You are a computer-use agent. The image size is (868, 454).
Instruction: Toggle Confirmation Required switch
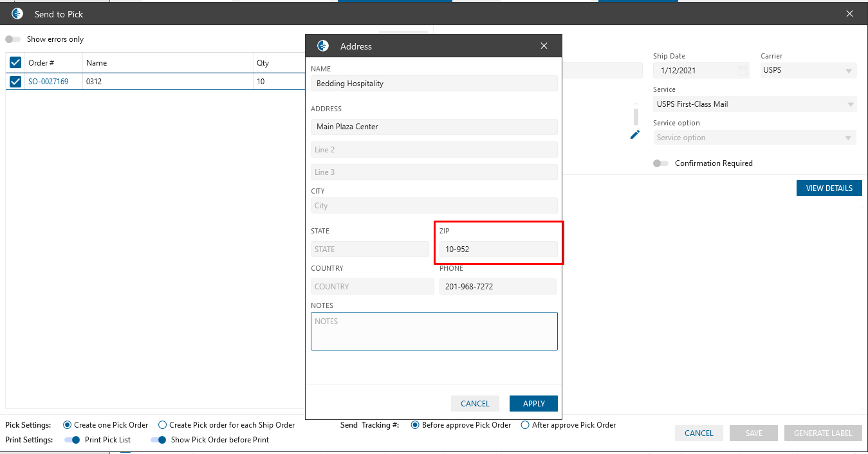(x=661, y=163)
